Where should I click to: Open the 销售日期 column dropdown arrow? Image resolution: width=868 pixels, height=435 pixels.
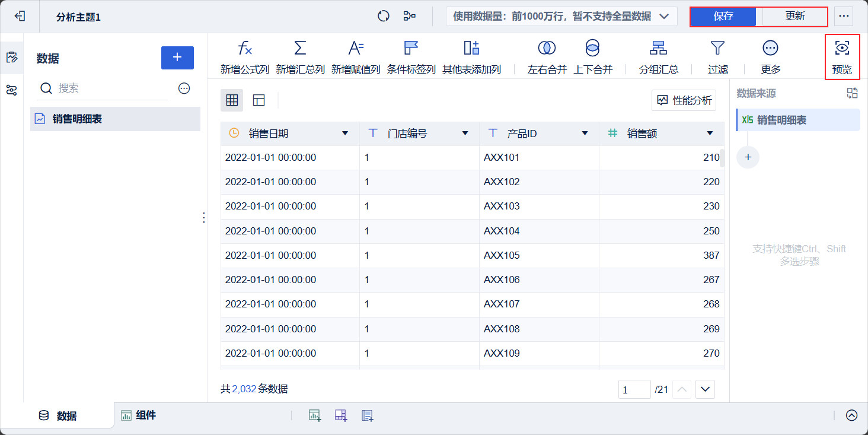(345, 134)
